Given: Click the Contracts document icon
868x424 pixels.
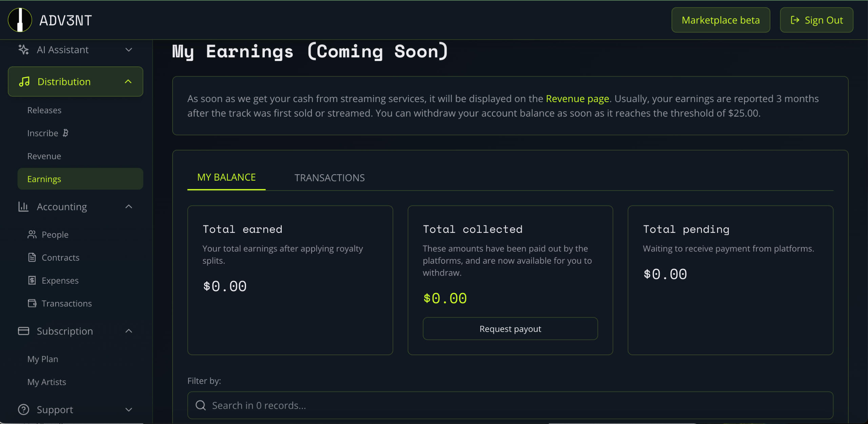Looking at the screenshot, I should (32, 258).
